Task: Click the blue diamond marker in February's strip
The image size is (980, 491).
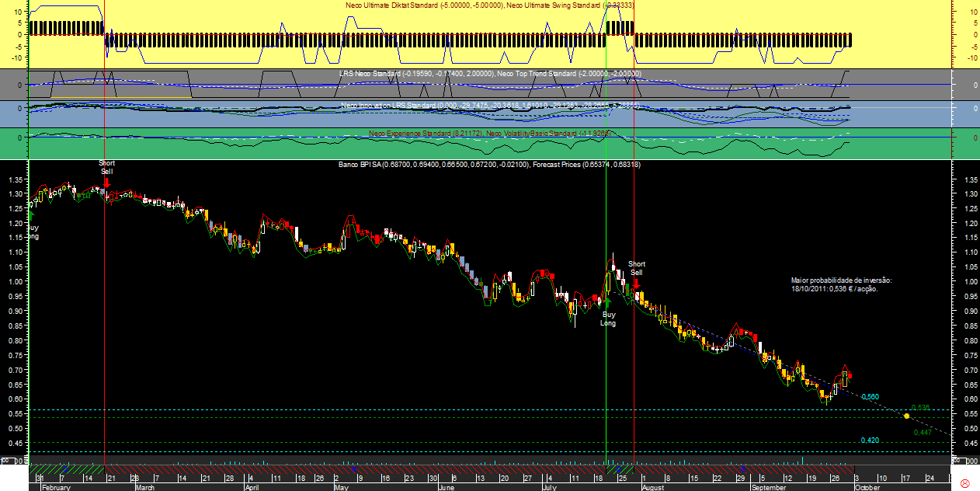Action: (66, 469)
